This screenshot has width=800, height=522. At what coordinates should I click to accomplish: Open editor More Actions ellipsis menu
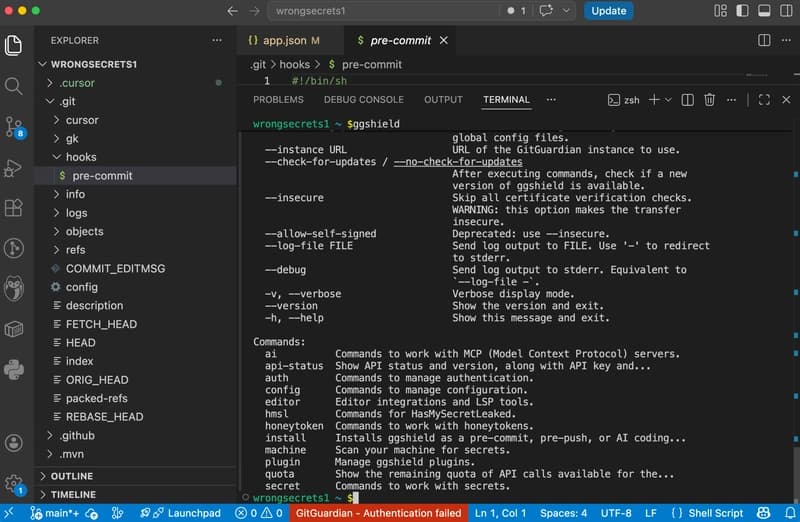(786, 40)
